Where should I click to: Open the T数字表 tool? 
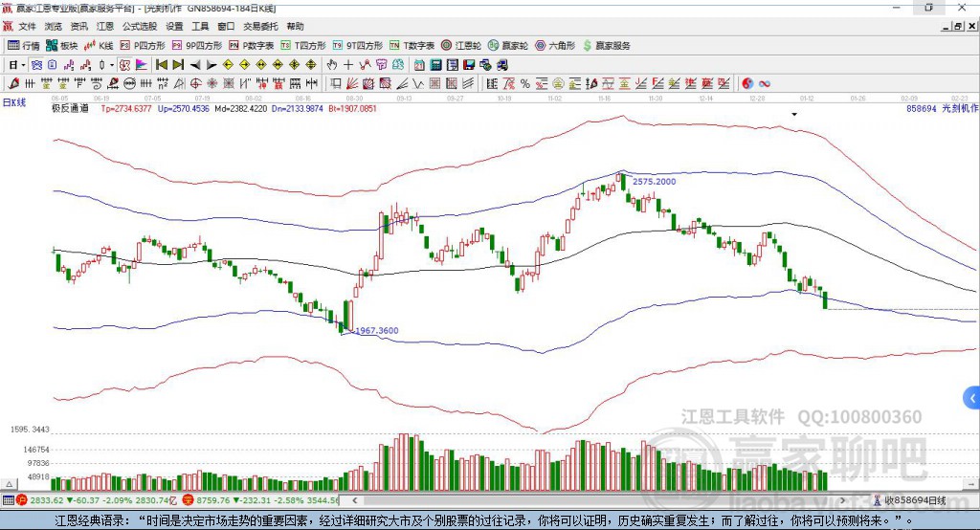[x=412, y=46]
